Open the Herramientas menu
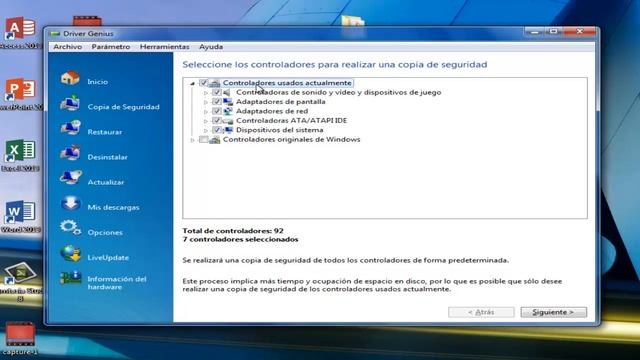The width and height of the screenshot is (640, 360). coord(164,47)
